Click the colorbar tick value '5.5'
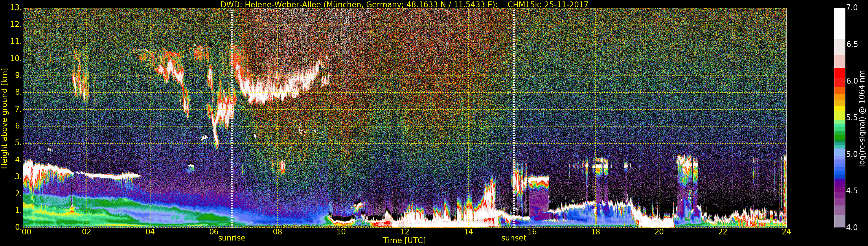The height and width of the screenshot is (246, 868). point(852,118)
